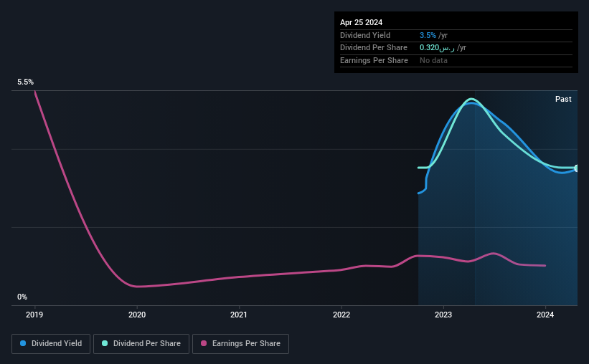Click the teal Dividend Per Share legend dot
Viewport: 589px width, 364px height.
tap(105, 343)
